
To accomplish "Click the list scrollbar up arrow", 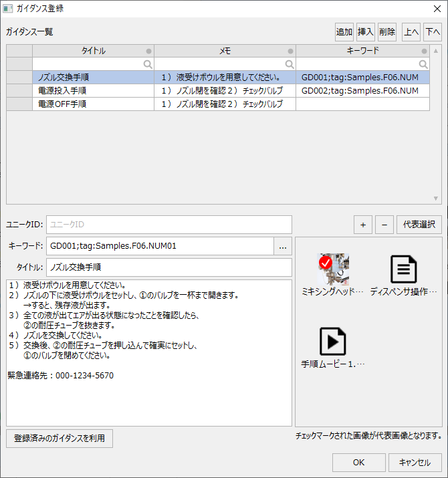I will 436,51.
